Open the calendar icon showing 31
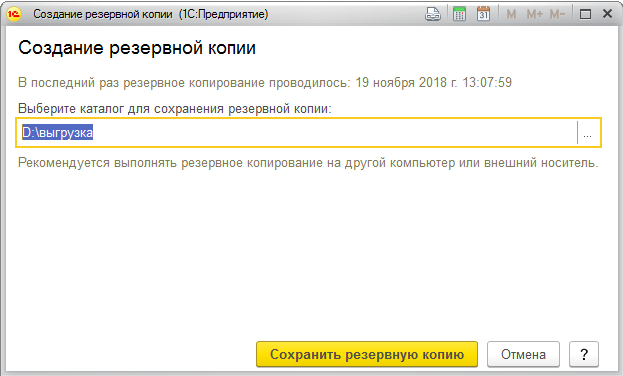 click(483, 14)
